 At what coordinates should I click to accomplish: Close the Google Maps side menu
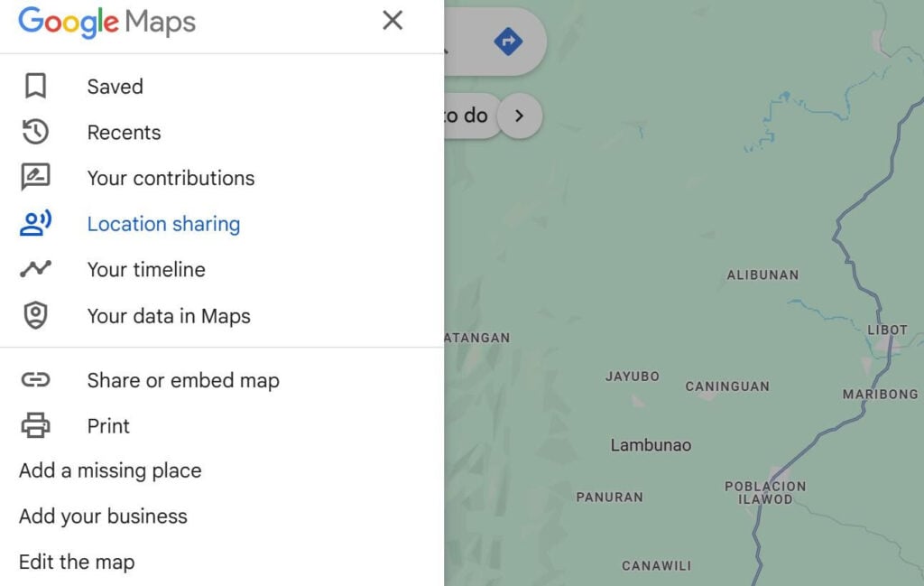pos(393,21)
